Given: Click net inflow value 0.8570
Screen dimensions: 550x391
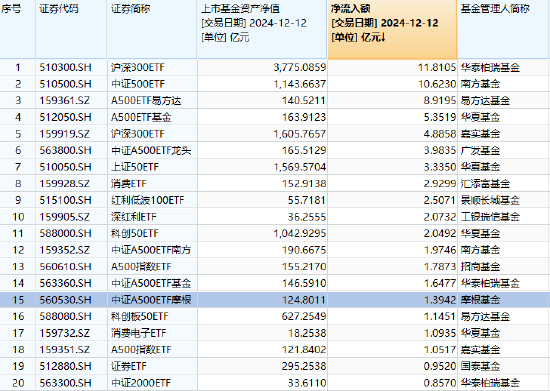Looking at the screenshot, I should (440, 383).
